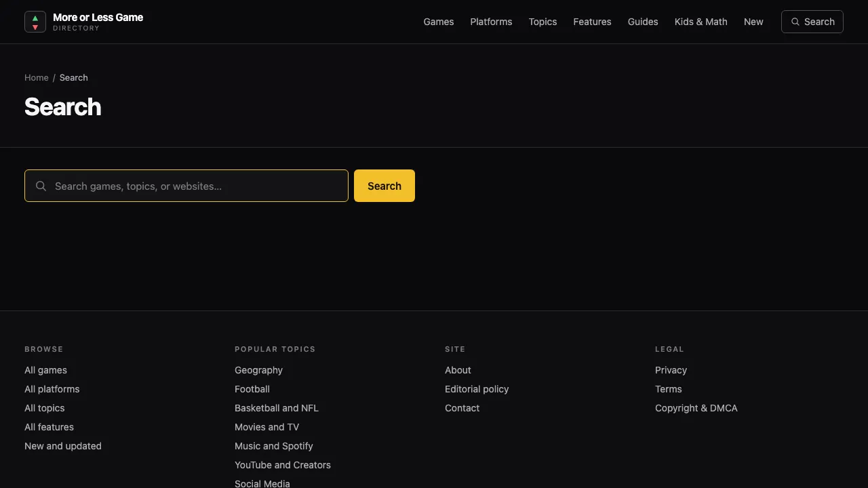This screenshot has height=488, width=868.
Task: Open the Copyright & DMCA page
Action: coord(696,408)
